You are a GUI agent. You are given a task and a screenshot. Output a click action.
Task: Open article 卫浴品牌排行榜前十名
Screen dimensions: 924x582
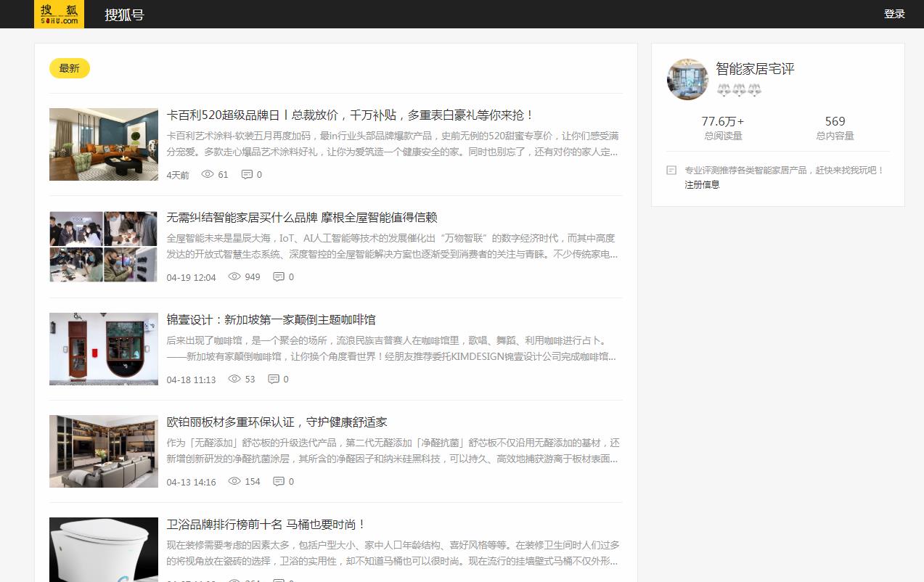266,525
